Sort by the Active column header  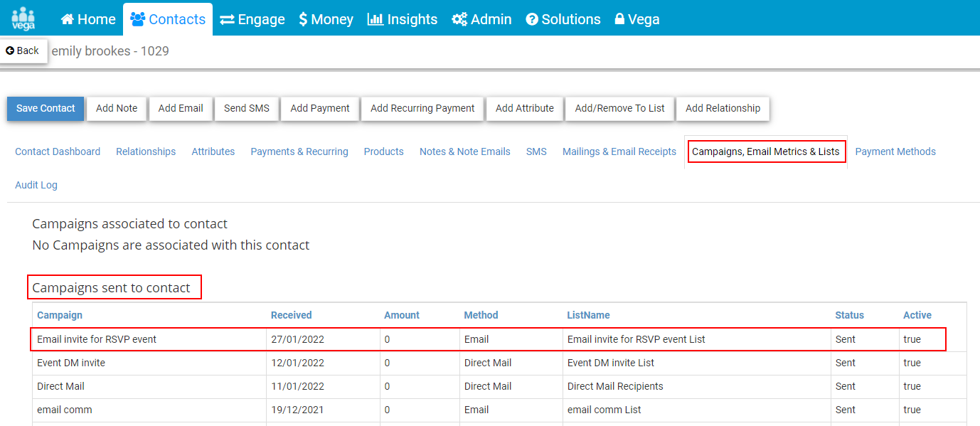click(x=917, y=315)
